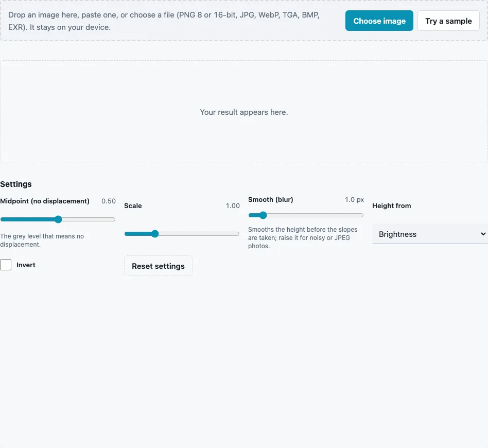The width and height of the screenshot is (488, 448).
Task: Click the 'The grey level that means no displacement' hint
Action: pyautogui.click(x=42, y=240)
